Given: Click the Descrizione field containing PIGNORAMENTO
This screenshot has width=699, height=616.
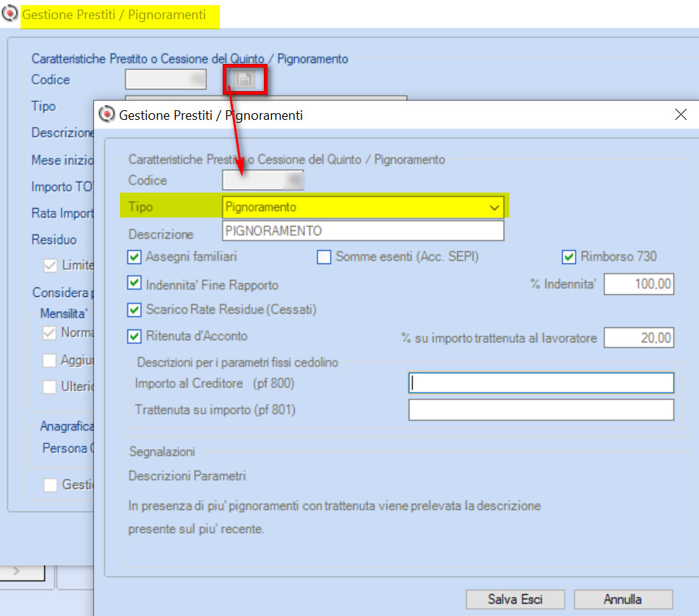Looking at the screenshot, I should tap(363, 231).
